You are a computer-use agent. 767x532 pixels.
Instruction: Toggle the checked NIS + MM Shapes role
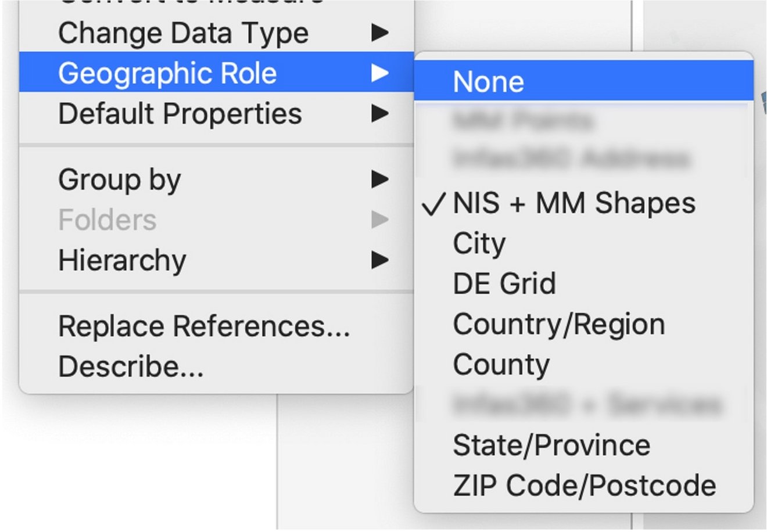point(573,203)
